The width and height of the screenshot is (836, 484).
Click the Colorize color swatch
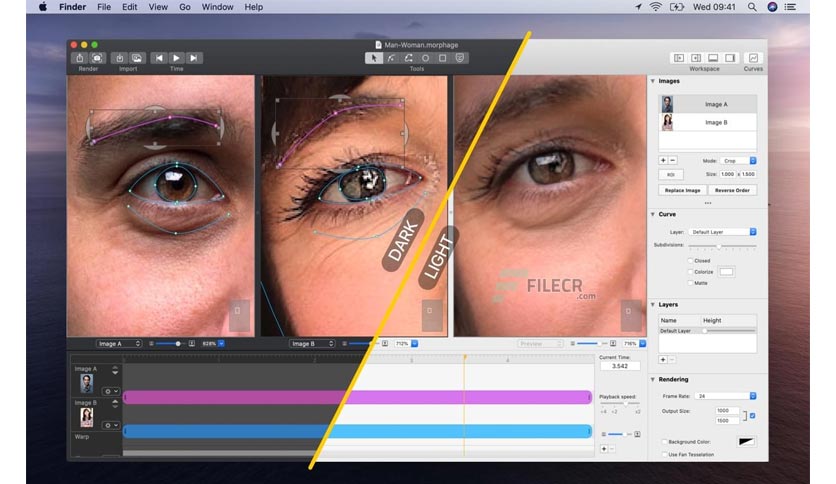point(726,272)
